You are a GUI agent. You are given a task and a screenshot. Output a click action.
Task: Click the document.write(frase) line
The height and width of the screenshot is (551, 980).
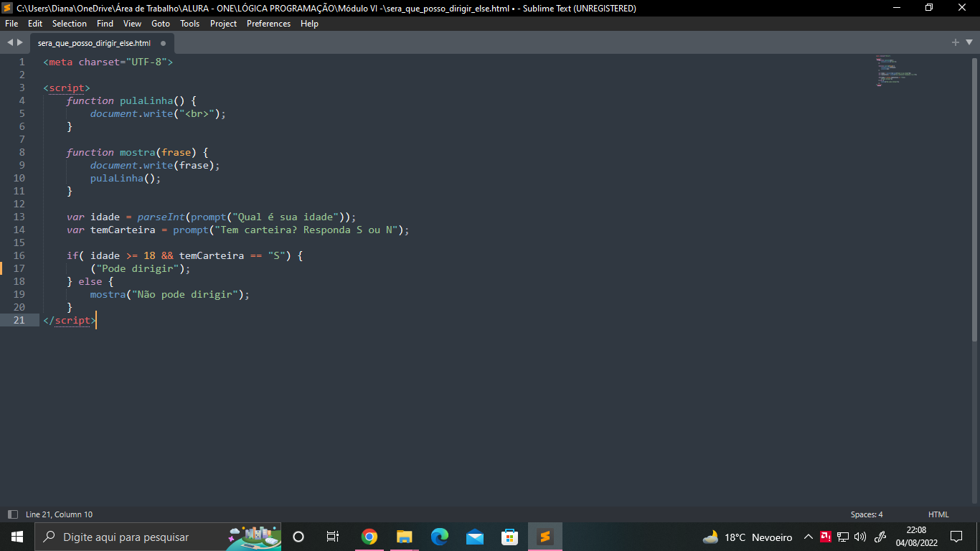155,165
